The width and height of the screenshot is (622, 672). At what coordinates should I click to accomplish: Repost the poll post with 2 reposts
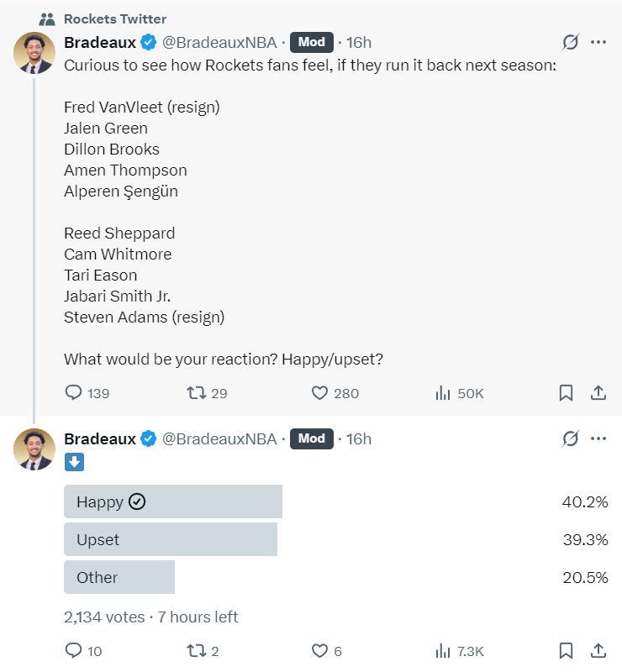tap(197, 650)
